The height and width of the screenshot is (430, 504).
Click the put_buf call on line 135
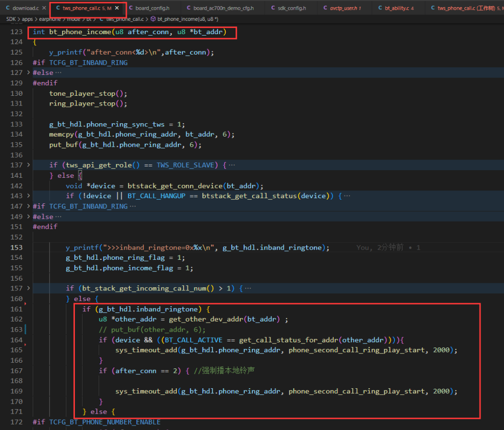click(125, 145)
